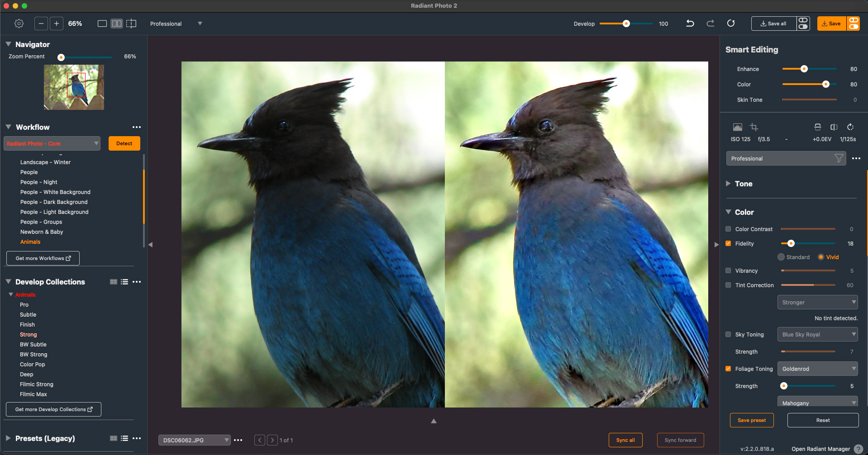Screen dimensions: 868x455
Task: Select the People - Night workflow
Action: point(38,182)
